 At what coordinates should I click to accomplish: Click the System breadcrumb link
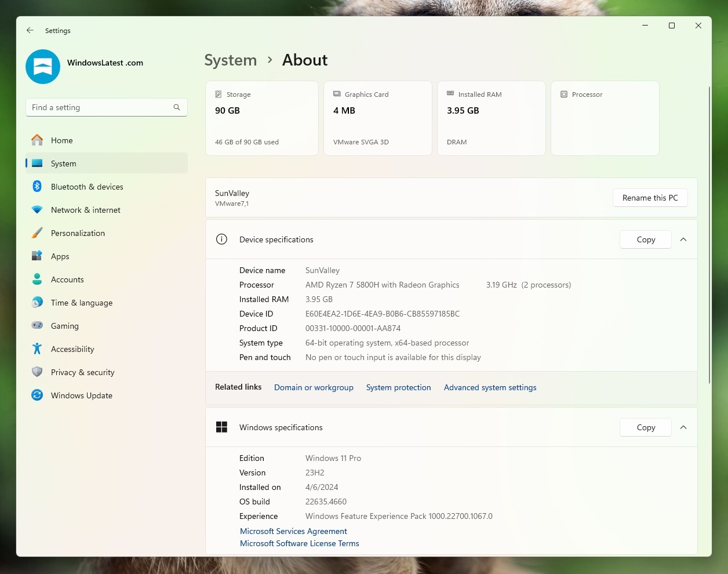coord(230,60)
